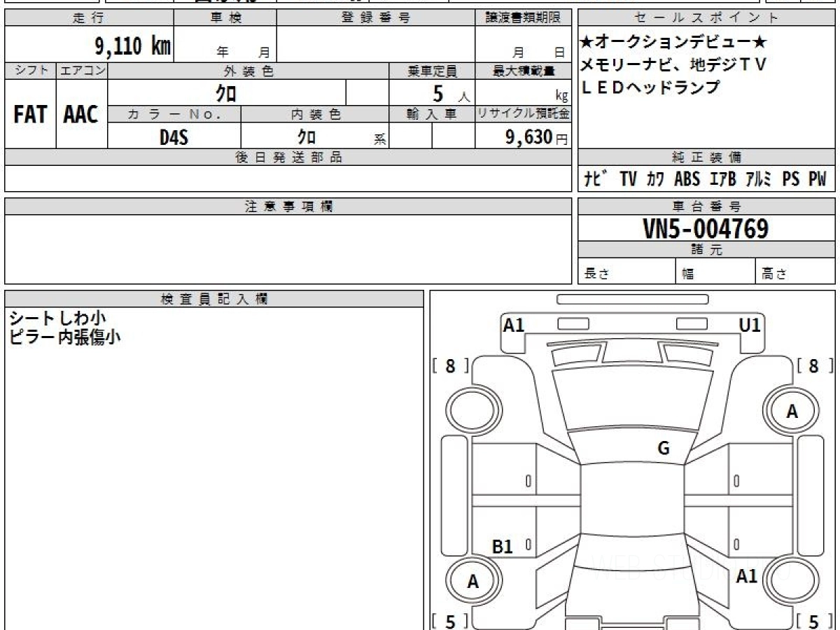Click the 車検 inspection header

[x=225, y=18]
